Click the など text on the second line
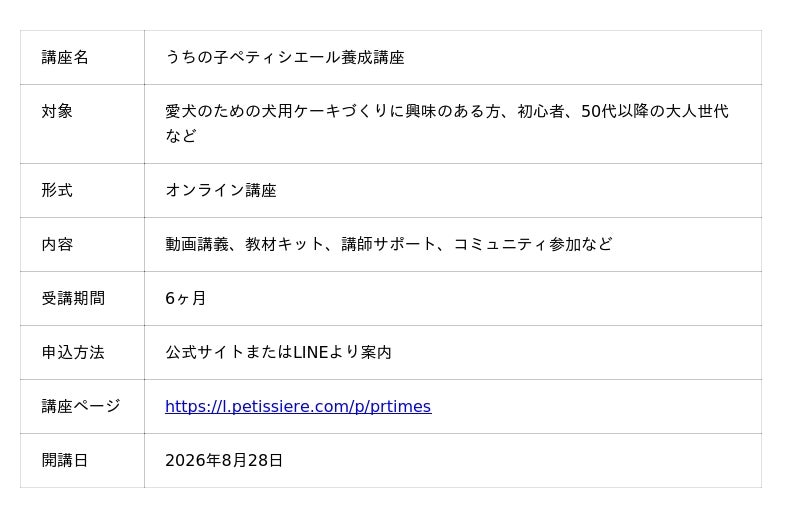This screenshot has height=518, width=800. tap(181, 136)
